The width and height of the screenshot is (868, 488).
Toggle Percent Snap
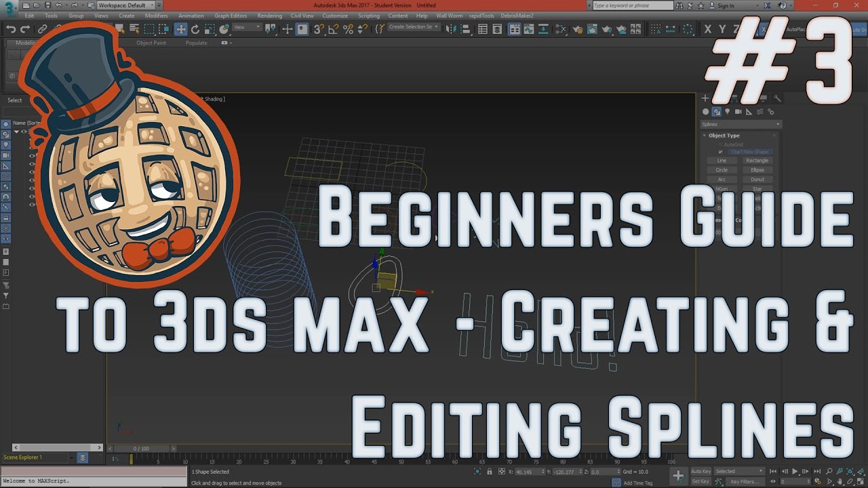point(348,29)
